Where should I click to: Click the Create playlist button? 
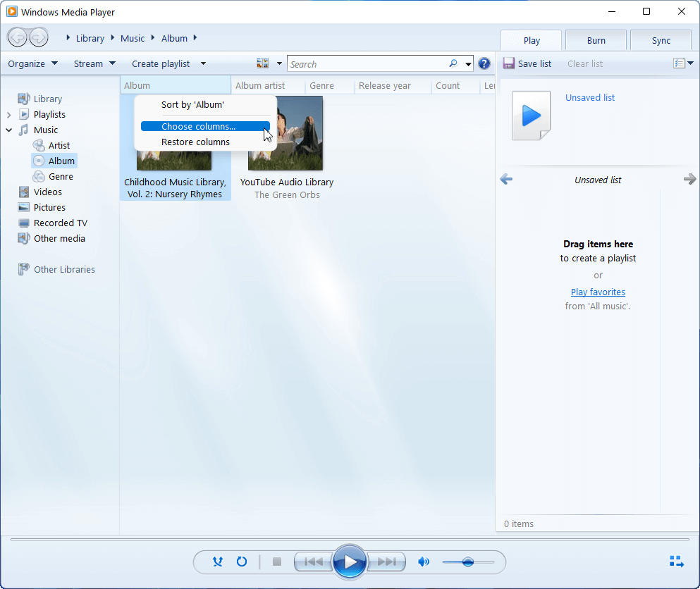[161, 63]
